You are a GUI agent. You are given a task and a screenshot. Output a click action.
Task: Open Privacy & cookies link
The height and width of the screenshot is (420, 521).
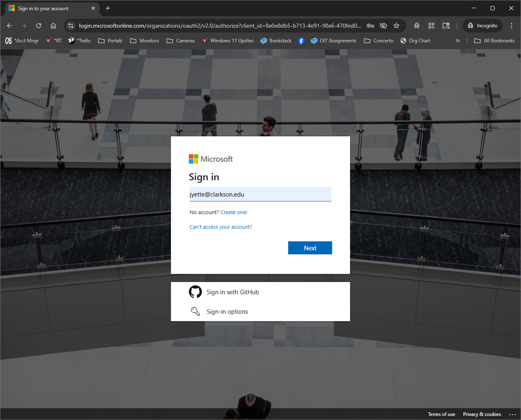482,414
